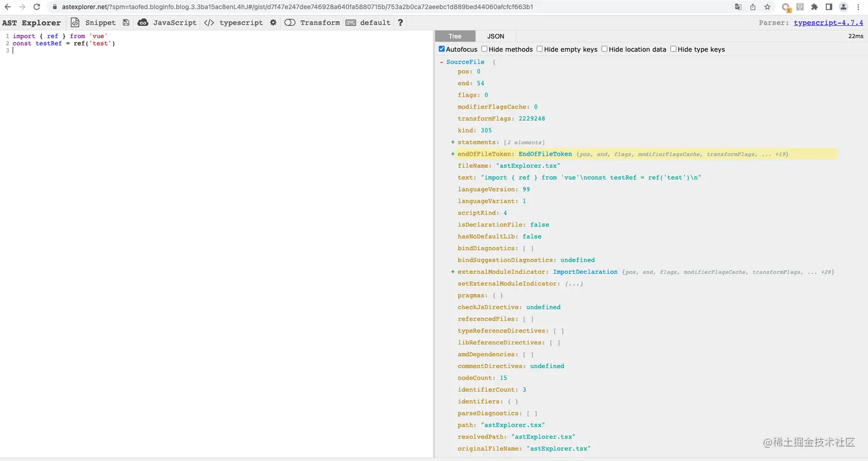Enable Hide location data checkbox
The image size is (868, 461).
604,49
